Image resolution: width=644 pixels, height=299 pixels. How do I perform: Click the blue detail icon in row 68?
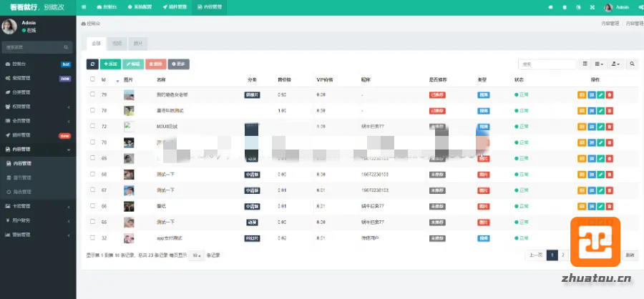(x=591, y=174)
